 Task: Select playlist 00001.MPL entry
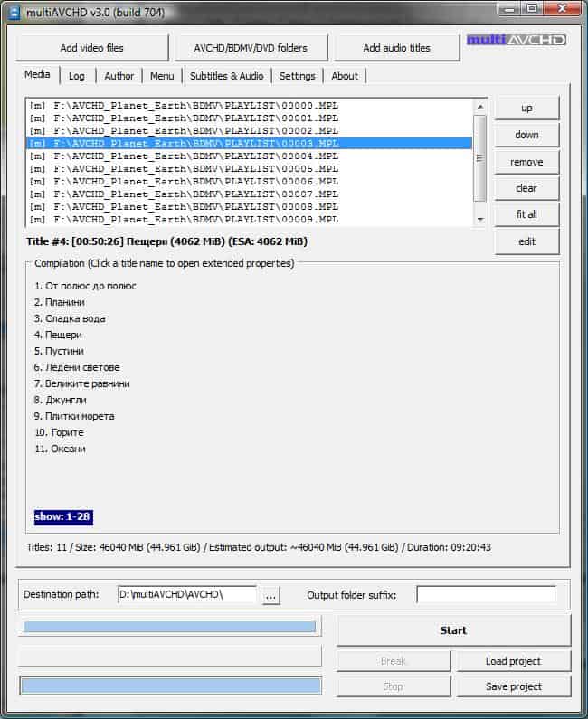249,118
